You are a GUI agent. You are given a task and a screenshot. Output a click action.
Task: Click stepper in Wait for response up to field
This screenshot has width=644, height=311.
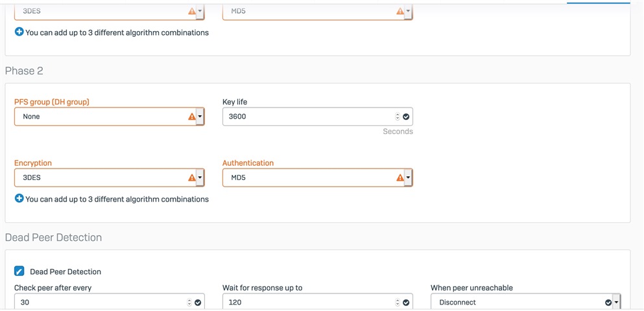click(397, 303)
